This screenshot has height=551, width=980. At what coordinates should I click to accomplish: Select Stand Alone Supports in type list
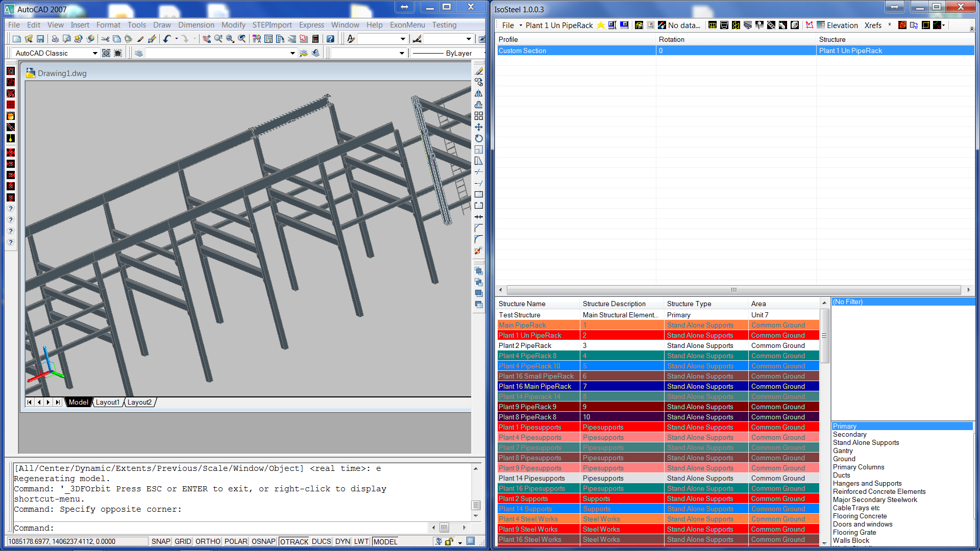(866, 442)
